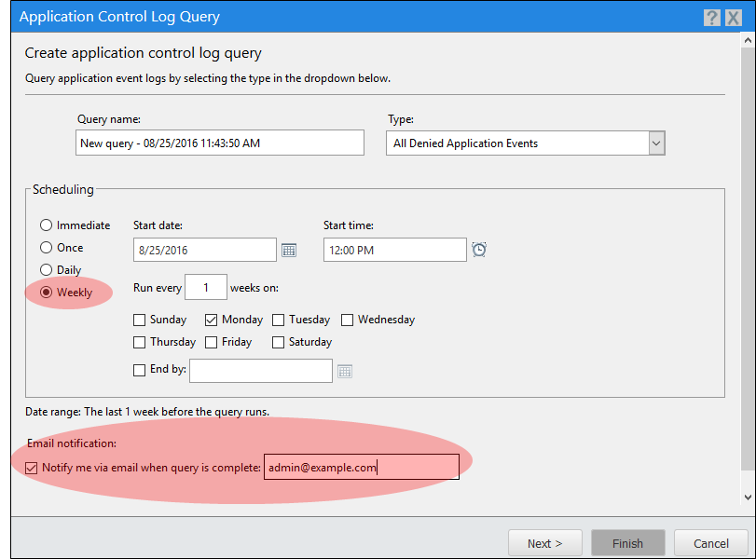Select the Immediate scheduling option
Screen dimensions: 756x559
coord(46,225)
